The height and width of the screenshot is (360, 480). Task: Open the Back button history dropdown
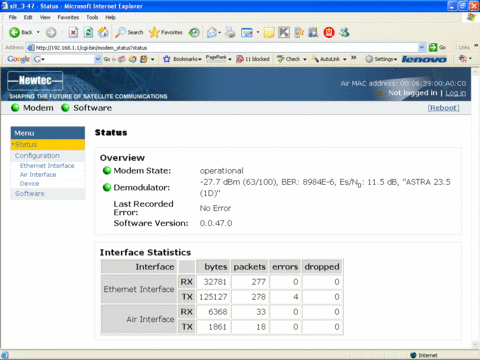[x=38, y=32]
